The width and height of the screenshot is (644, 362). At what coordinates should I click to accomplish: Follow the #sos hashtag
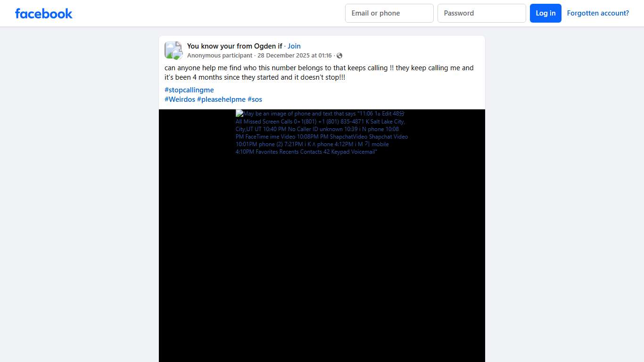tap(255, 99)
